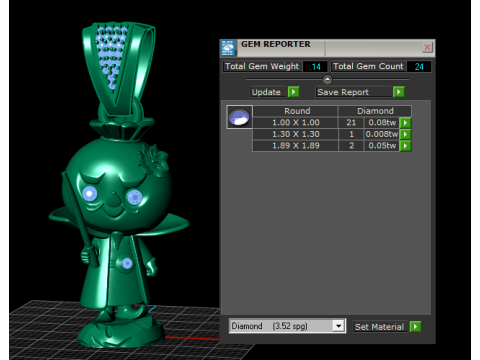Click the Total Gem Count value 24

(x=419, y=67)
